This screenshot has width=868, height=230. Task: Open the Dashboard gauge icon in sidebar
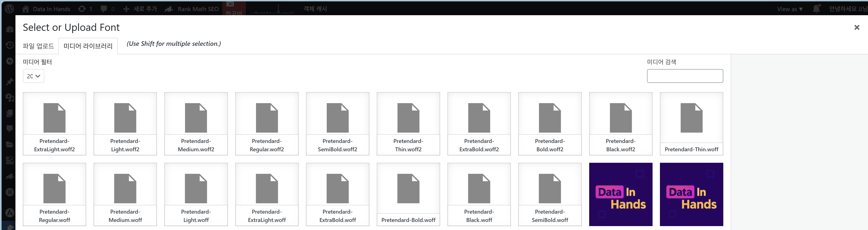point(10,29)
